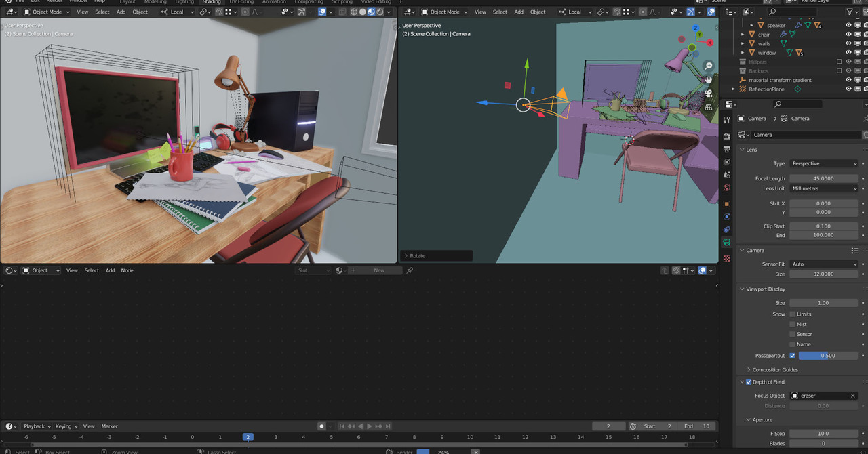
Task: Adjust the Passepartout 0.500 slider
Action: click(x=828, y=355)
